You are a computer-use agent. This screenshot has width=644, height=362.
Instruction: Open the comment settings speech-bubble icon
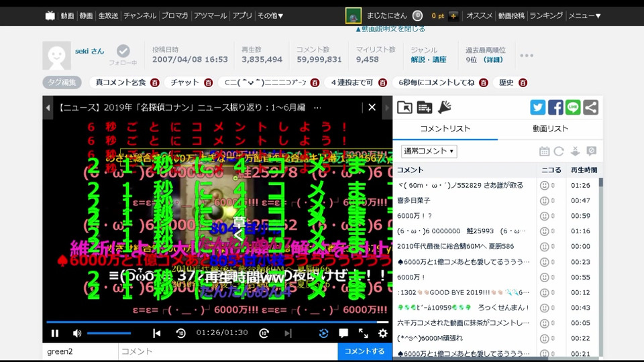tap(592, 151)
